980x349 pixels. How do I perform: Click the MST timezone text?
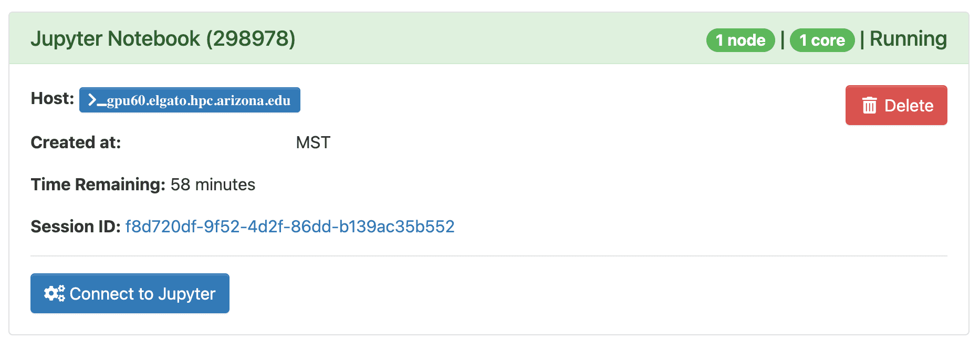313,142
